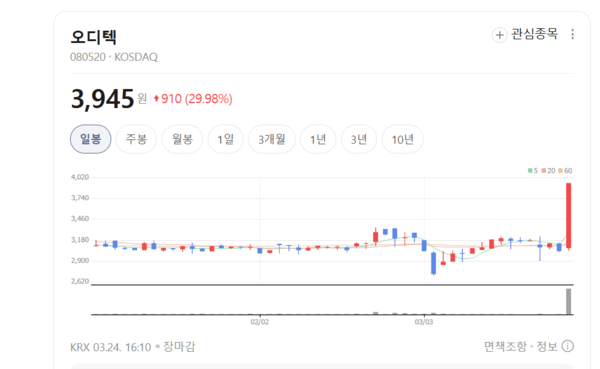Click the 3,180 price axis label
The width and height of the screenshot is (600, 369).
coord(80,240)
